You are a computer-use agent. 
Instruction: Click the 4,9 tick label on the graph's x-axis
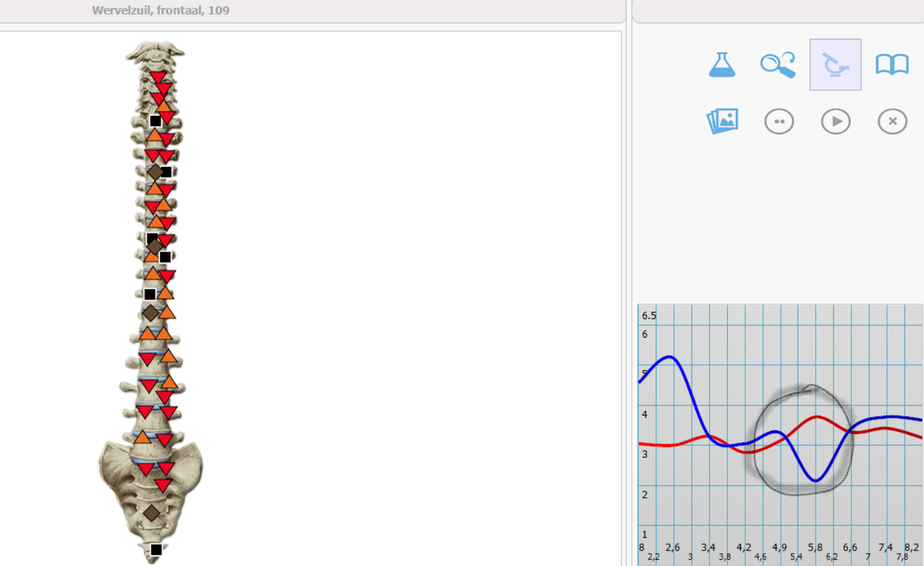pos(780,547)
